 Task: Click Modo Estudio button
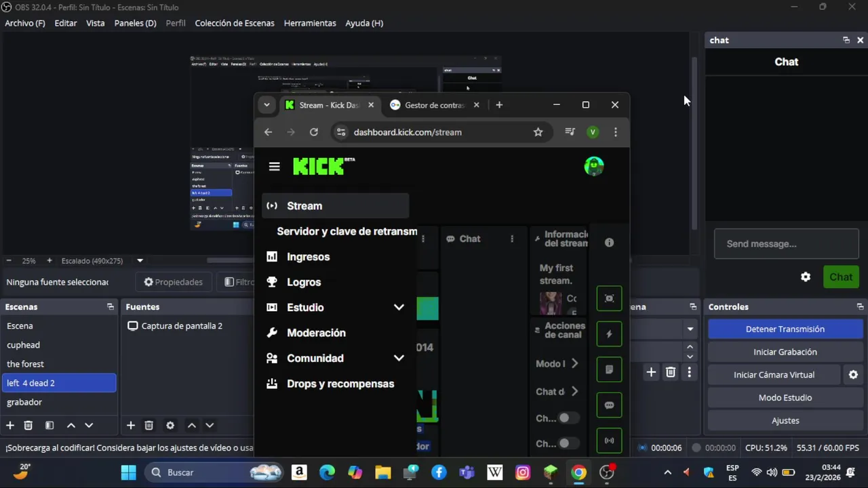pos(785,398)
